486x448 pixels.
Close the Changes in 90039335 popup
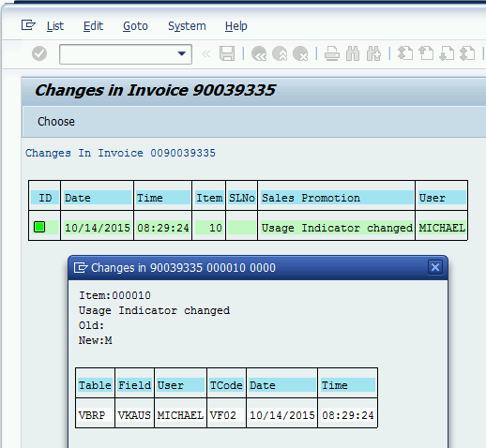[435, 267]
